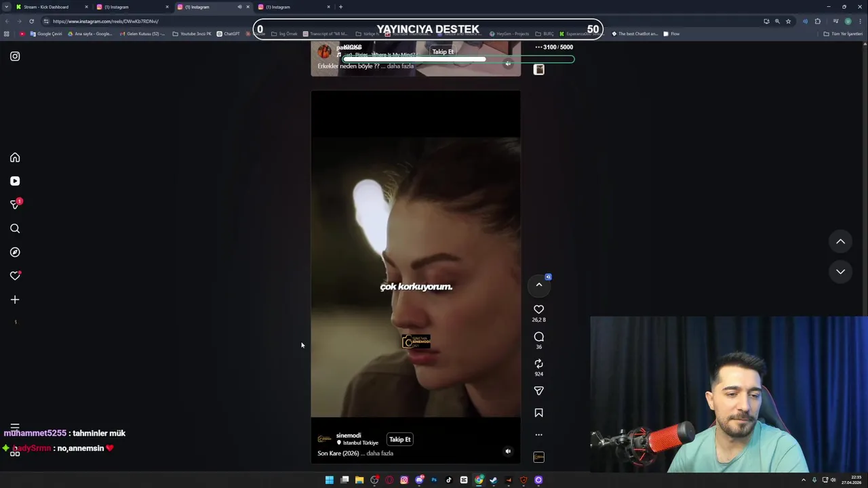The image size is (868, 488).
Task: Open Flow bookmark
Action: [671, 34]
